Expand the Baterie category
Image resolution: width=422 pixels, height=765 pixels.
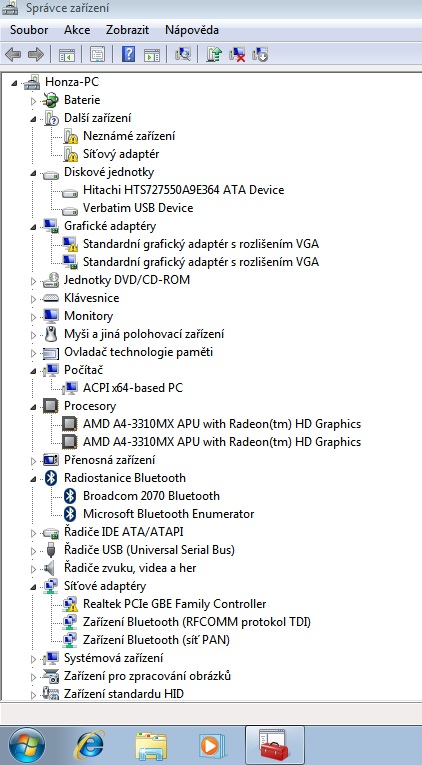click(33, 101)
